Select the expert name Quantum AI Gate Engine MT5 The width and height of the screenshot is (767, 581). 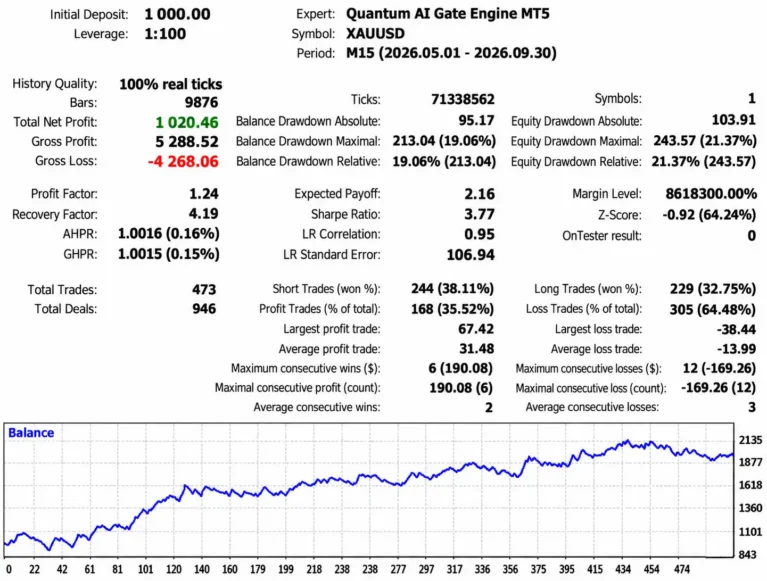448,14
